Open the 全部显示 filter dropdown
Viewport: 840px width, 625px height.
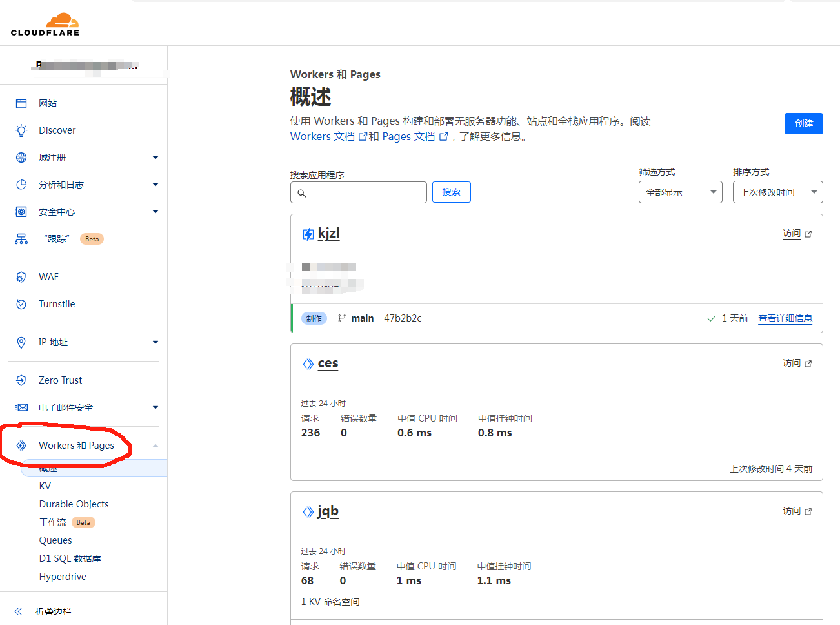(x=680, y=192)
